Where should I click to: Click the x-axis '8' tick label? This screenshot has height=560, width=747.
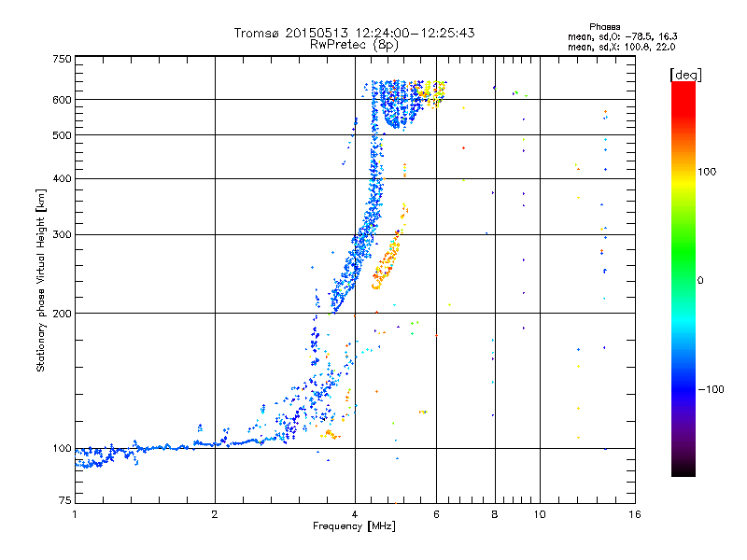[x=495, y=514]
